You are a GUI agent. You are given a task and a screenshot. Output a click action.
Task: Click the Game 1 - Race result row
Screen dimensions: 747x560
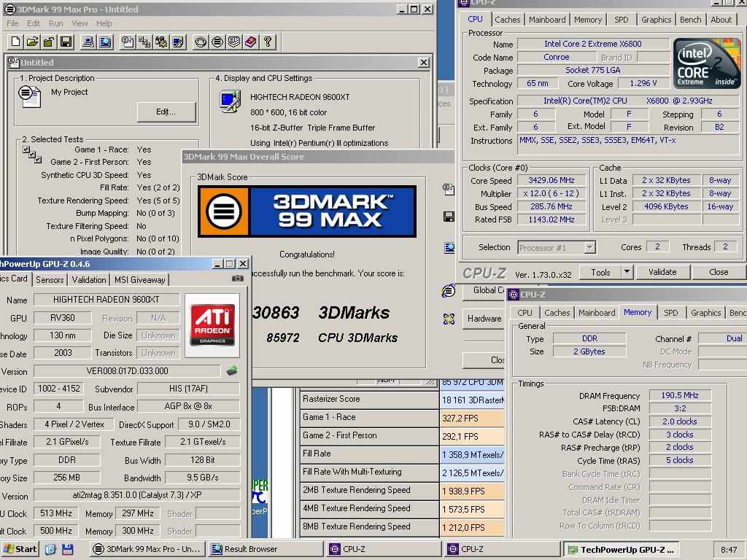point(403,418)
